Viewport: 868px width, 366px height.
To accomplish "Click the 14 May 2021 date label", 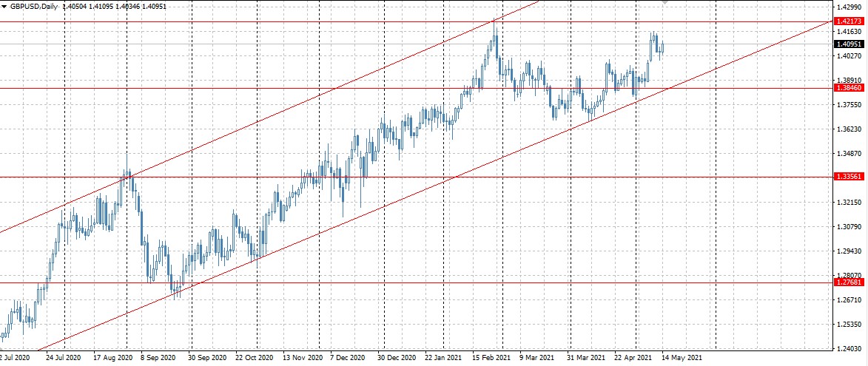I will pos(682,358).
